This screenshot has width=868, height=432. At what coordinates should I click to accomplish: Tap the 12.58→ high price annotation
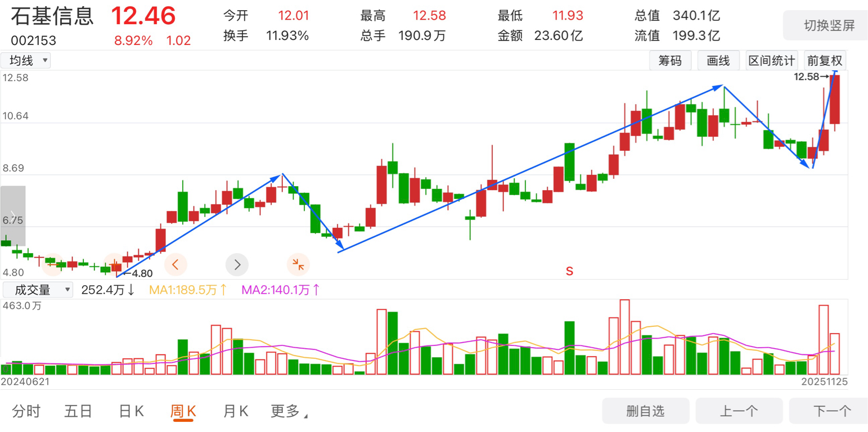point(811,77)
